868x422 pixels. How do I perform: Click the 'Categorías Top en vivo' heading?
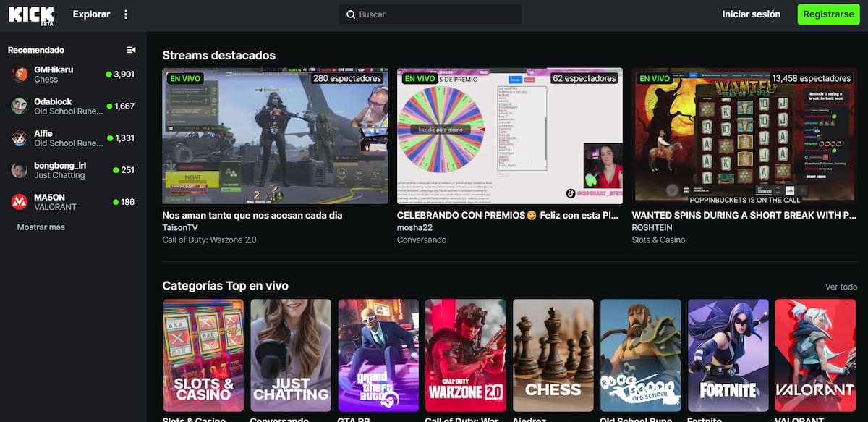coord(225,286)
